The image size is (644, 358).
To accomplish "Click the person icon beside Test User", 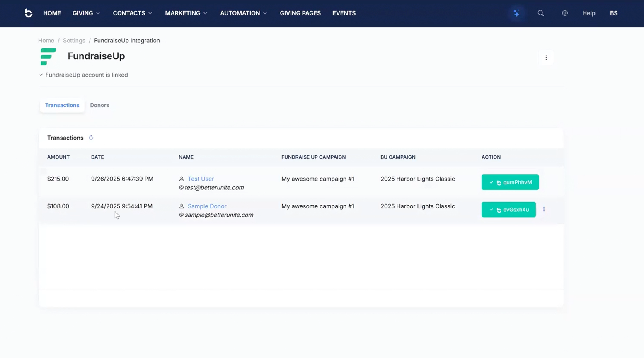I will (182, 179).
